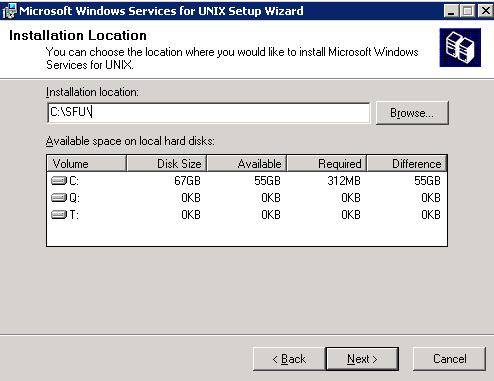Click the setup wizard title bar icon

[x=9, y=11]
